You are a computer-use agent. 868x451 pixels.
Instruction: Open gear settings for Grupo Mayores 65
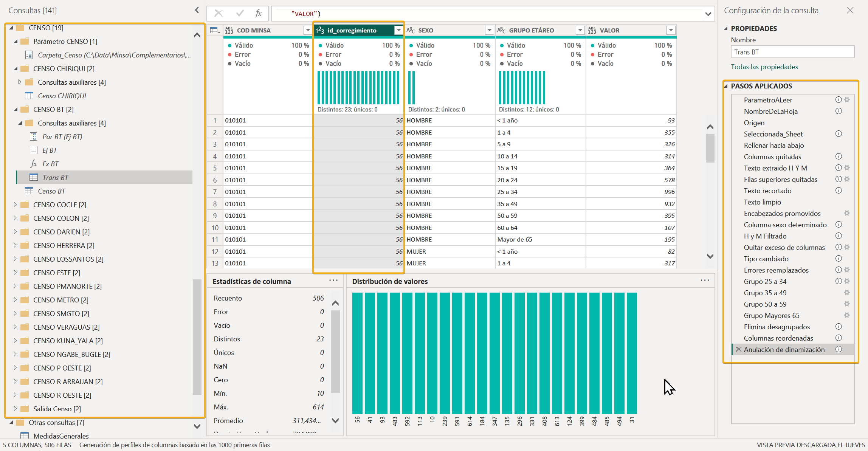pyautogui.click(x=847, y=315)
